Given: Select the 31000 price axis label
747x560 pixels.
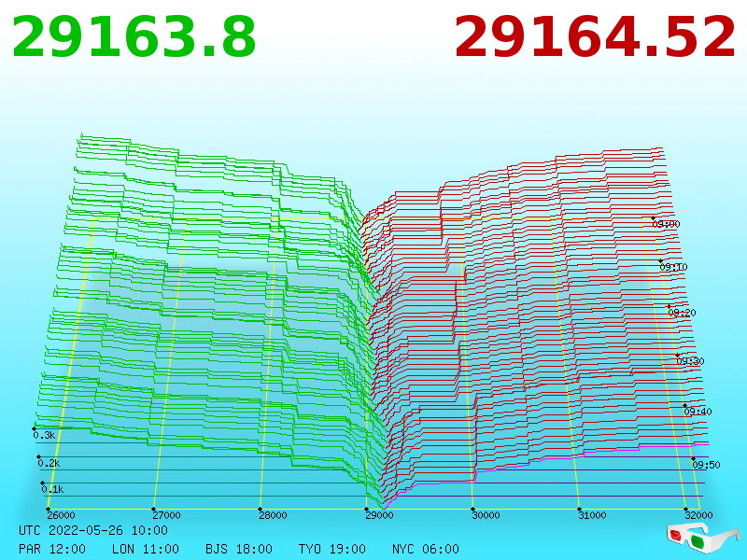Looking at the screenshot, I should click(x=592, y=515).
